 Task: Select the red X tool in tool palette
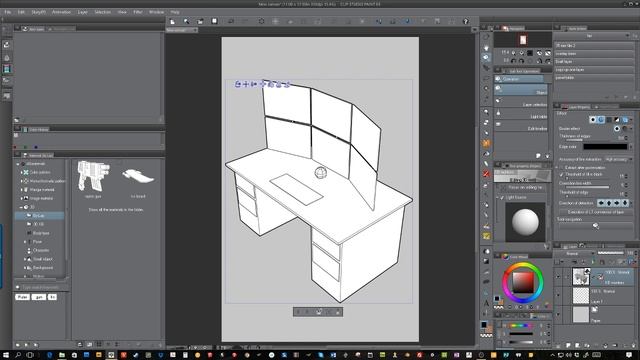click(x=486, y=174)
